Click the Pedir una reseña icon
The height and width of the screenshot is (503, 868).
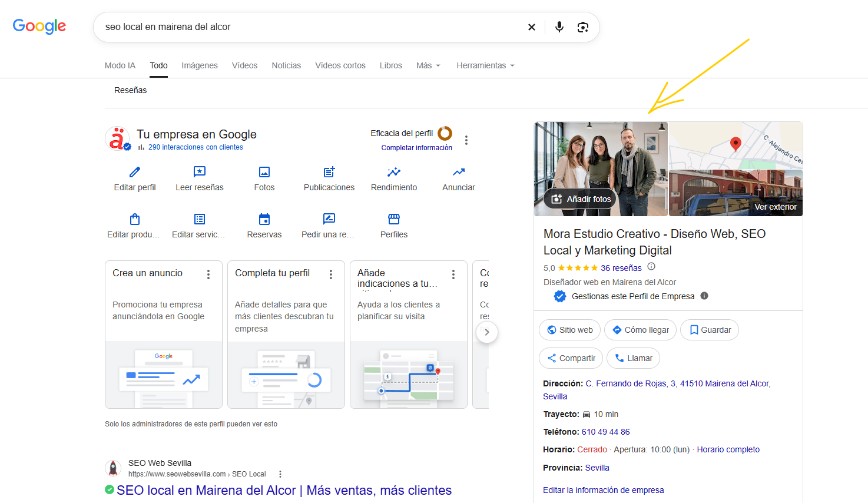coord(329,219)
